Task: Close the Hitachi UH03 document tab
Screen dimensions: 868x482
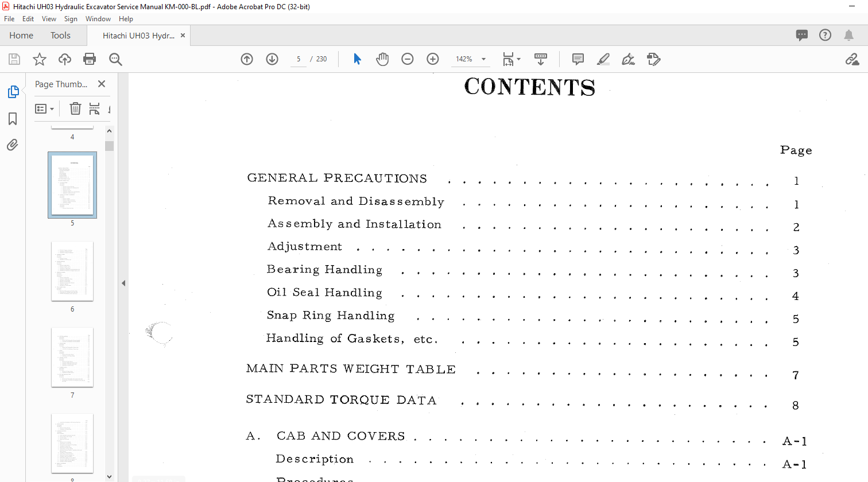Action: pos(183,35)
